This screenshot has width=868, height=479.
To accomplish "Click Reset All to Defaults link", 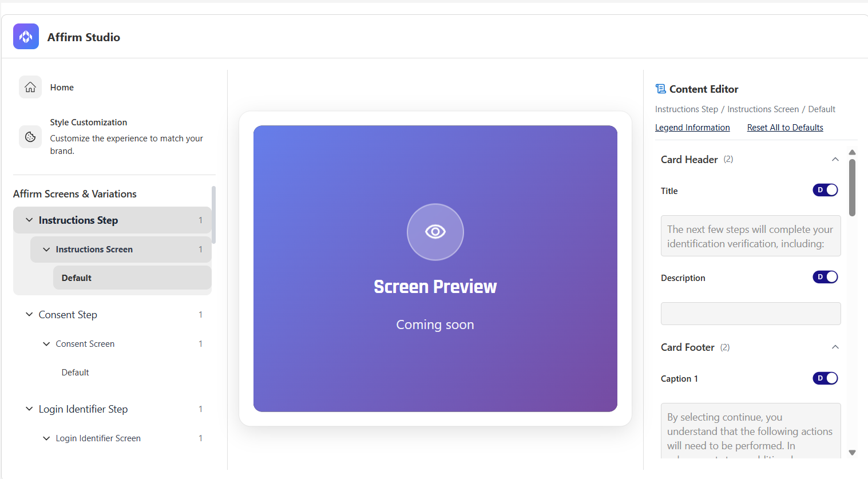I will (x=785, y=128).
